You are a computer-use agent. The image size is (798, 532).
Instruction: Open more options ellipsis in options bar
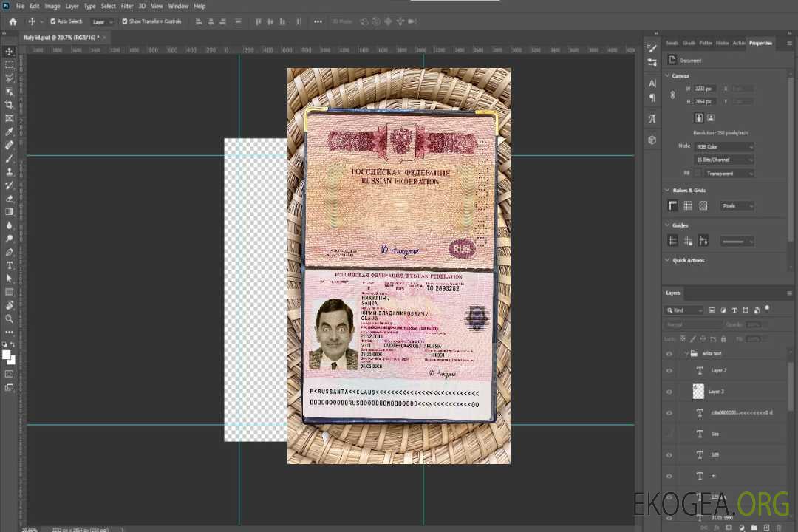(318, 21)
